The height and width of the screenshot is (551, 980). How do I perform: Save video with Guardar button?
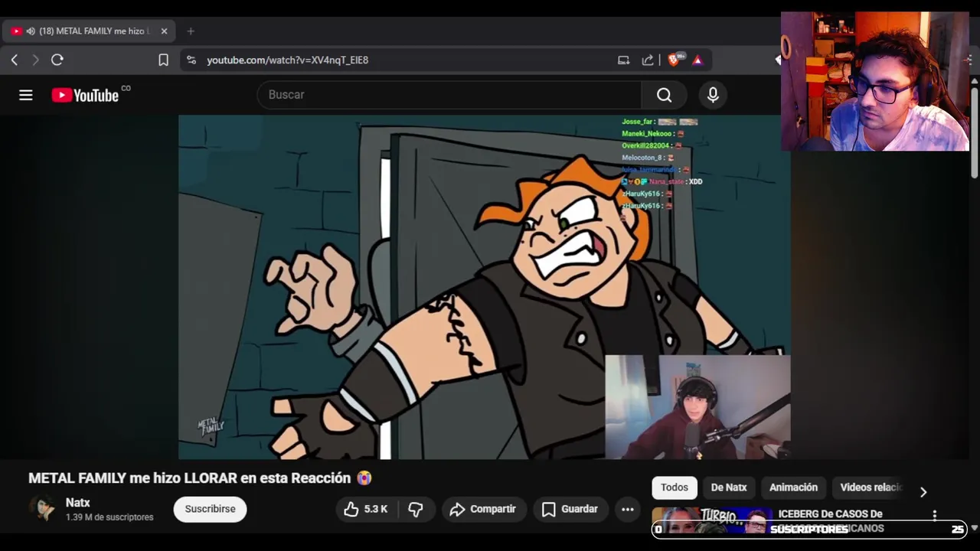click(570, 509)
